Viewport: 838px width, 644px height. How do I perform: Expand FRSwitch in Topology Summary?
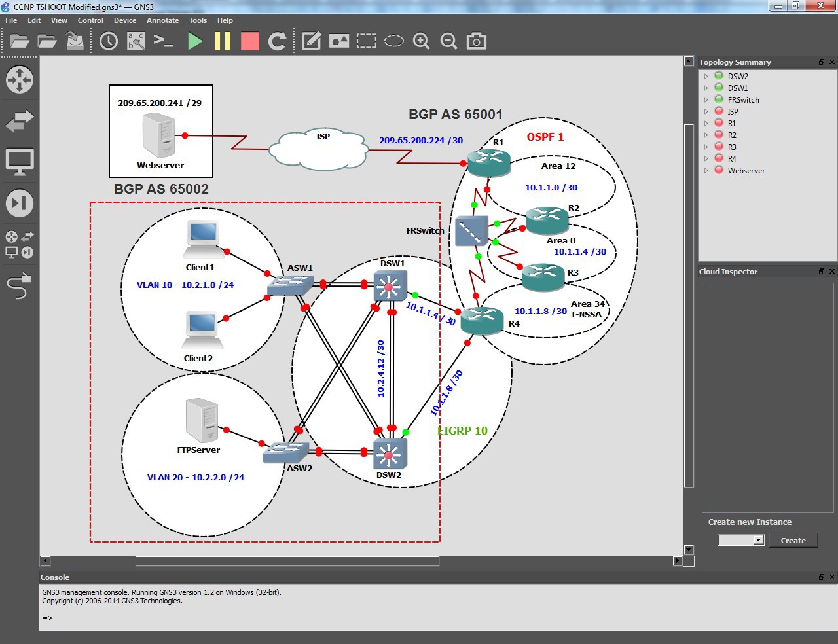click(706, 100)
